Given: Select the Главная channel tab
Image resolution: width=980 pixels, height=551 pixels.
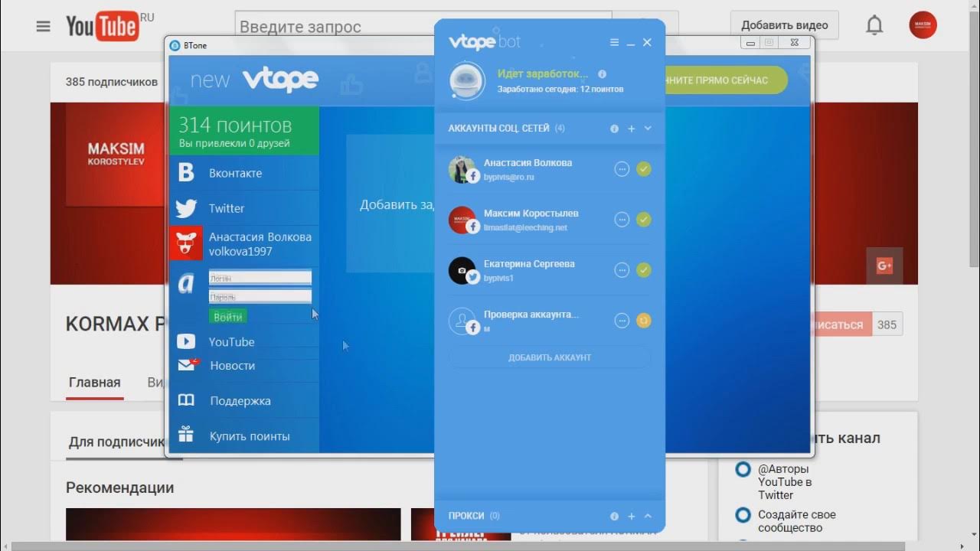Looking at the screenshot, I should (x=94, y=383).
